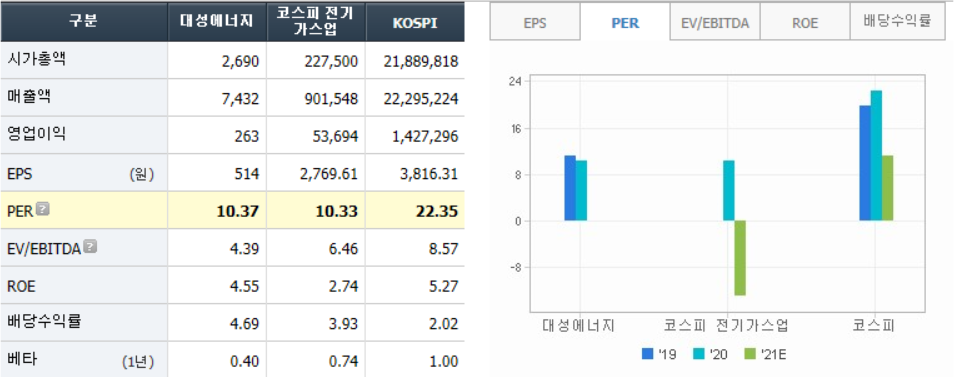Toggle the '19 legend color swatch
This screenshot has width=955, height=377.
click(647, 353)
